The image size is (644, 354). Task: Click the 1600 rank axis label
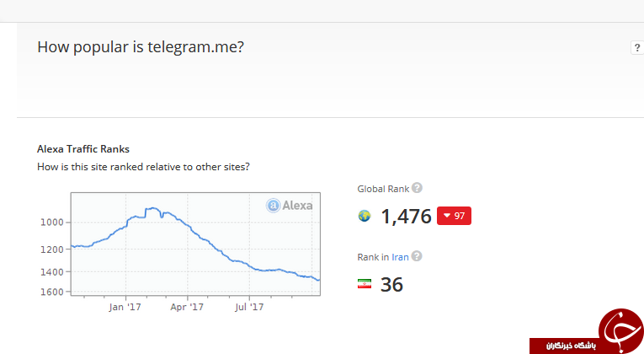51,292
